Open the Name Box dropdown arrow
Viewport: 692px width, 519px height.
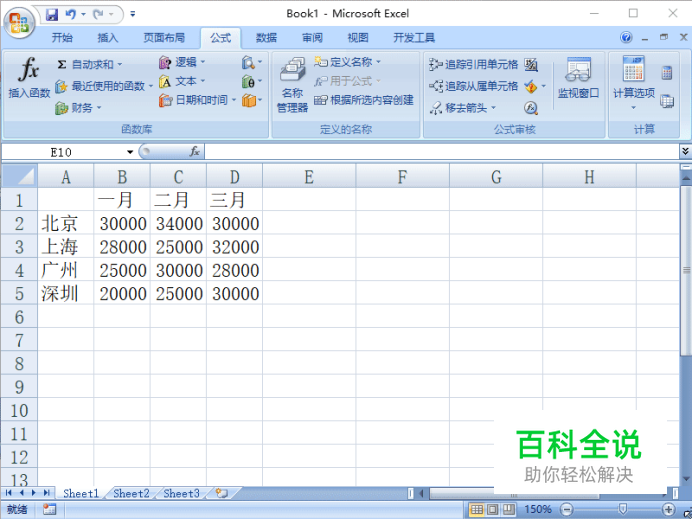tap(130, 152)
